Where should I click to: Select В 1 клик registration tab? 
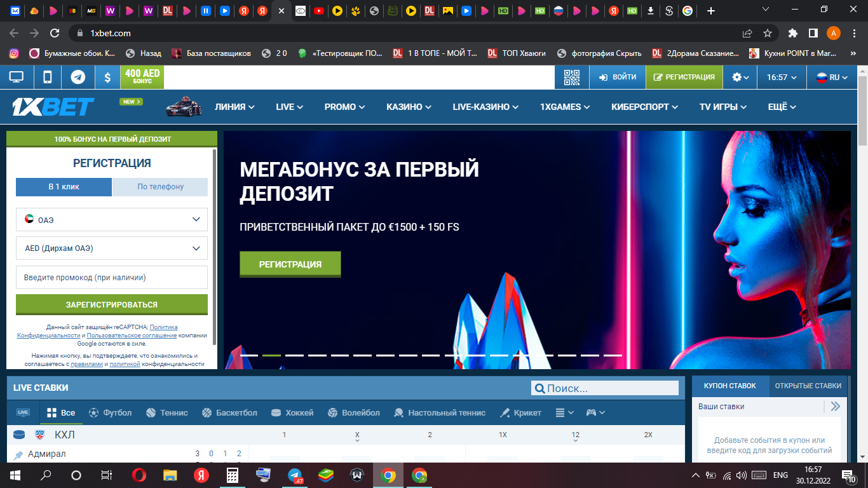pyautogui.click(x=64, y=187)
